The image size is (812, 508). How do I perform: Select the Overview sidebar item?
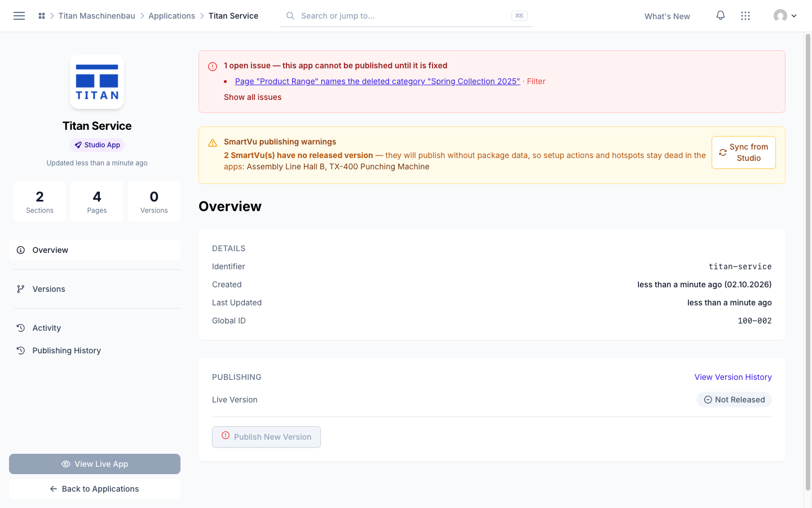95,250
